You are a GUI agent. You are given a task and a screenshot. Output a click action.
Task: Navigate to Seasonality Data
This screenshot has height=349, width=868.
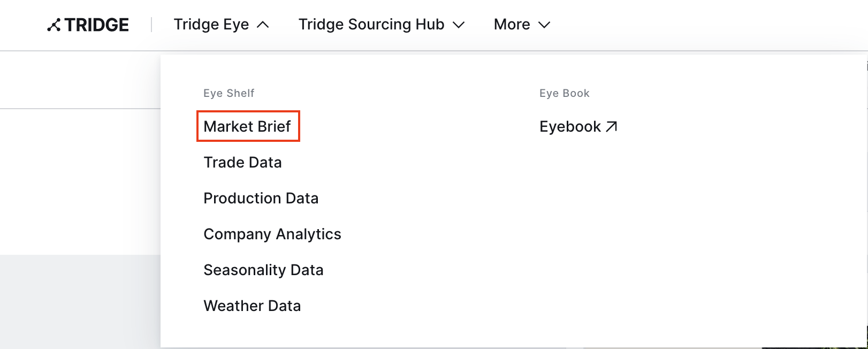point(263,270)
